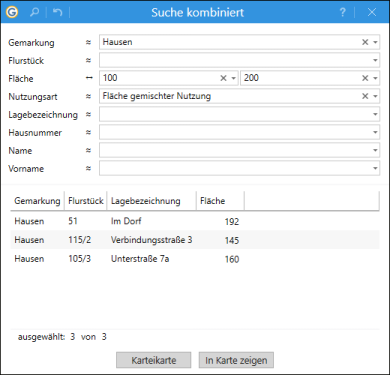Open help with the question mark
Viewport: 390px width, 375px height.
pyautogui.click(x=342, y=13)
